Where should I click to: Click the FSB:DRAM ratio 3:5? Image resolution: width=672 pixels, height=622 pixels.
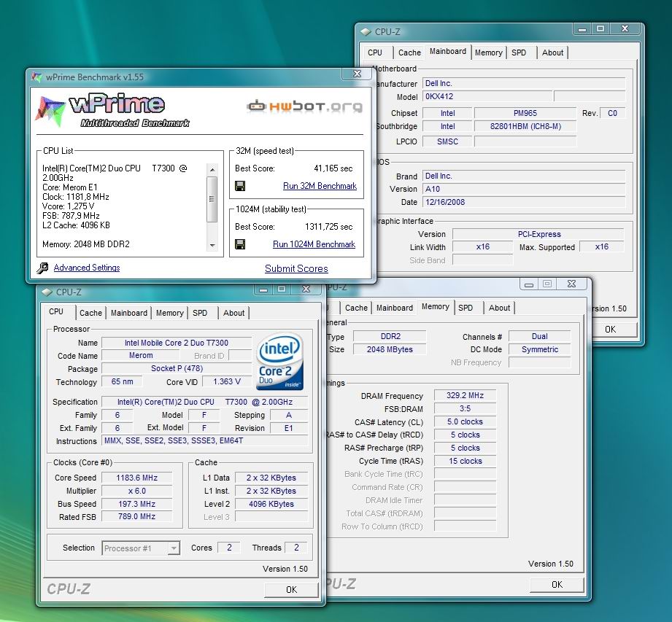click(x=465, y=408)
